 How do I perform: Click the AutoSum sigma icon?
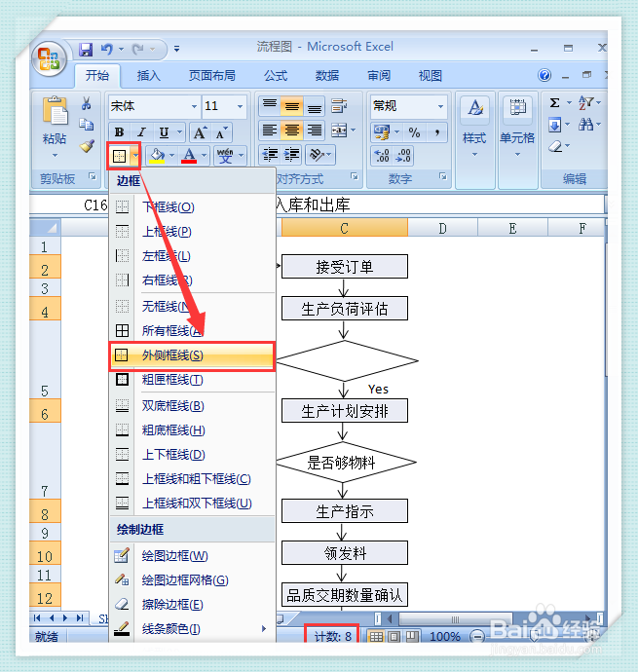[555, 103]
